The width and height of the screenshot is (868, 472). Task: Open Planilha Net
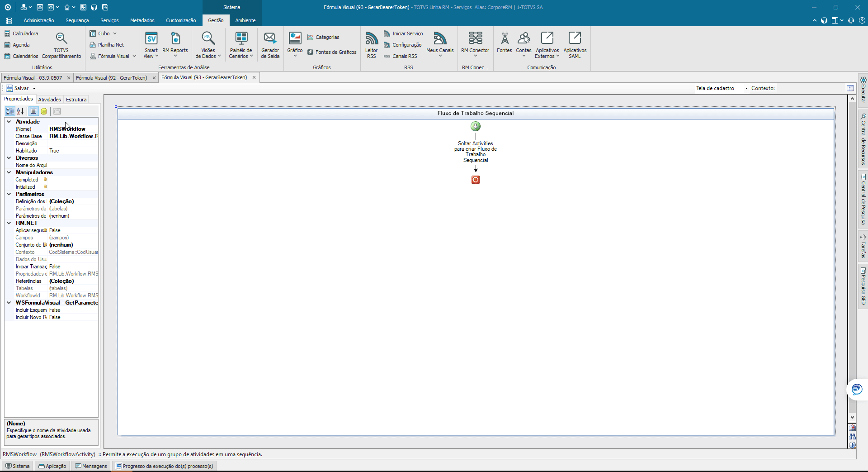pyautogui.click(x=107, y=45)
